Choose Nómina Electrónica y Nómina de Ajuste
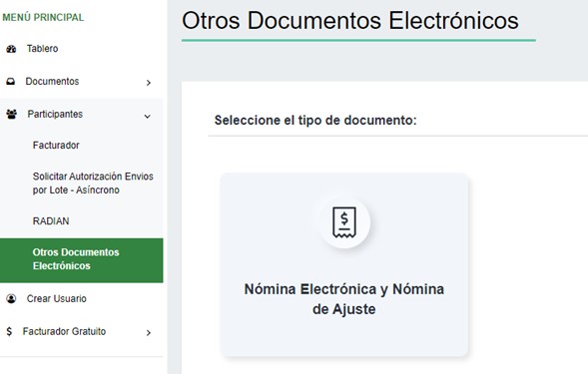Viewport: 588px width, 374px height. [344, 264]
